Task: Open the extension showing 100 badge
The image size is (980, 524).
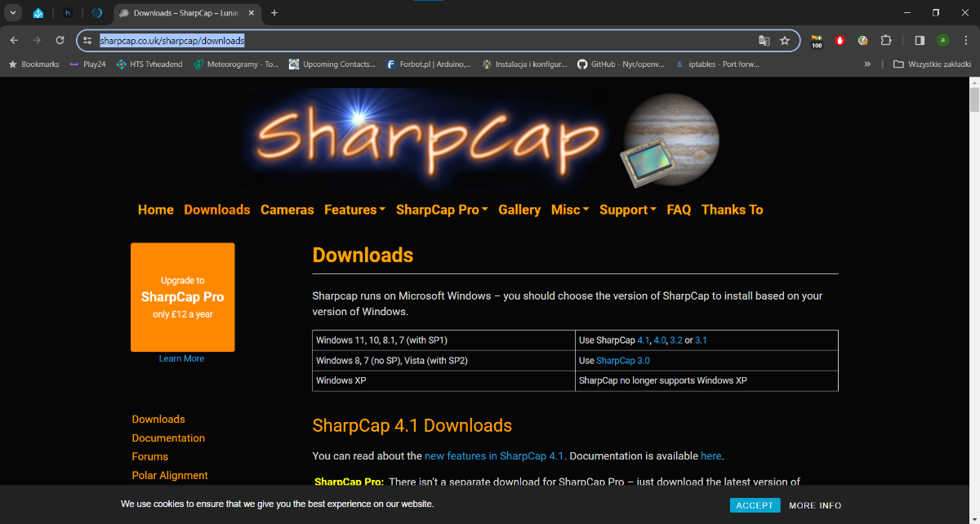Action: click(x=817, y=40)
